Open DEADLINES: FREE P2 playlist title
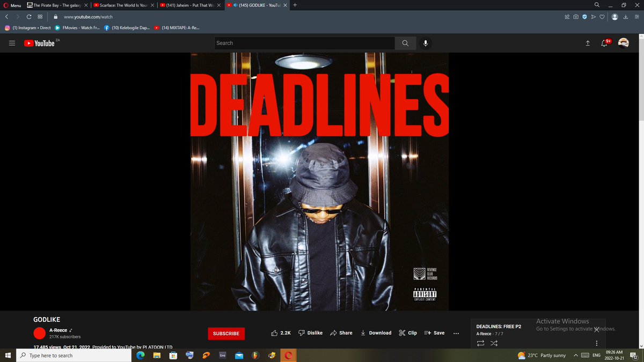644x362 pixels. click(x=499, y=326)
